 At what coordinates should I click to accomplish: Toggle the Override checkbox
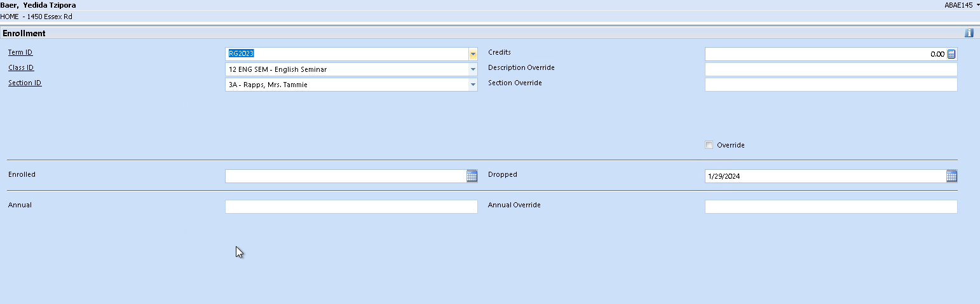click(709, 145)
